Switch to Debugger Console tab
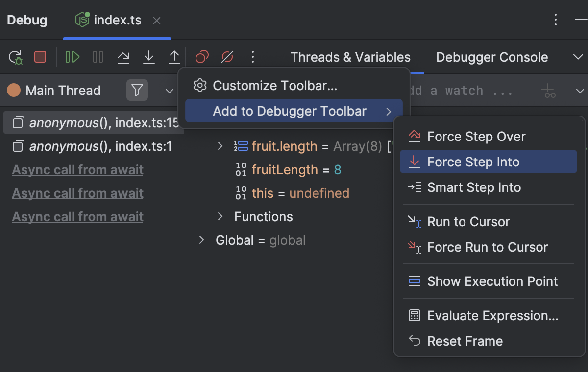 pos(491,57)
